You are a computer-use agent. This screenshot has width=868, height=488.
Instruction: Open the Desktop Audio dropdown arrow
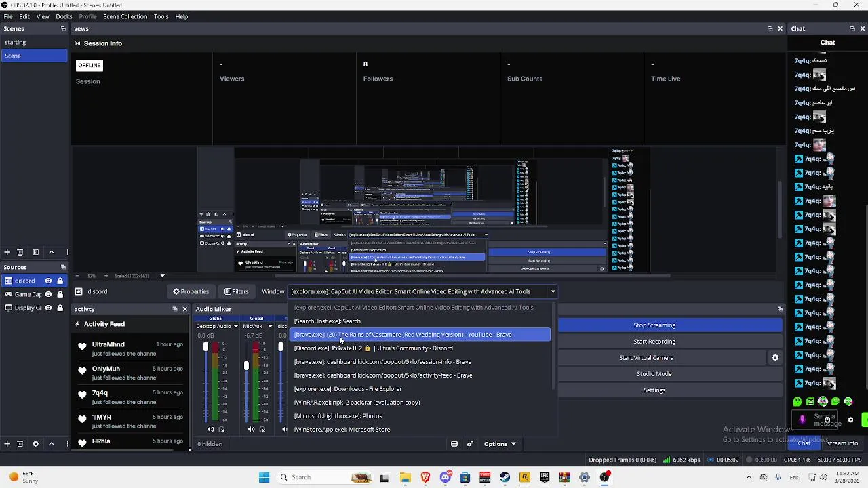point(236,327)
